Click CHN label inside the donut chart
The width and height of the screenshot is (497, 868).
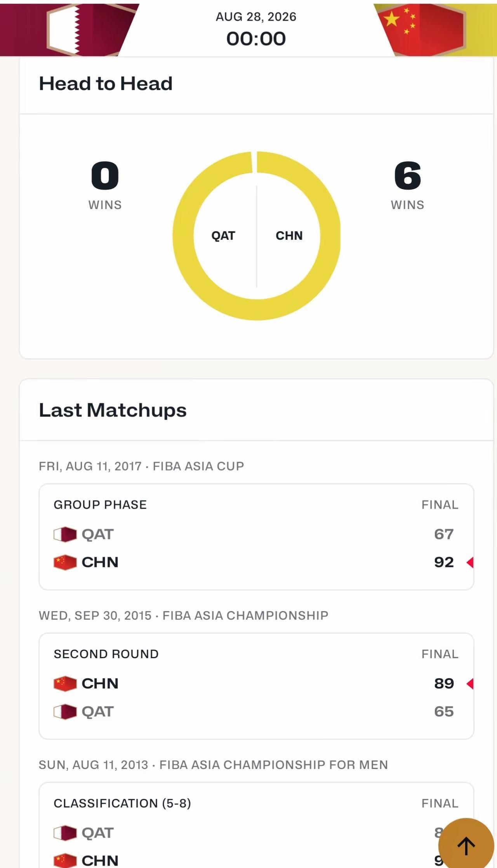point(289,235)
